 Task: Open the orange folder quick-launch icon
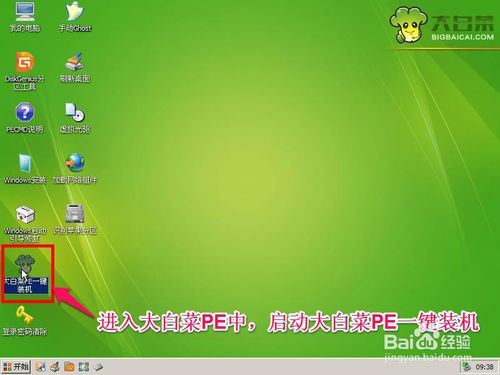(69, 367)
